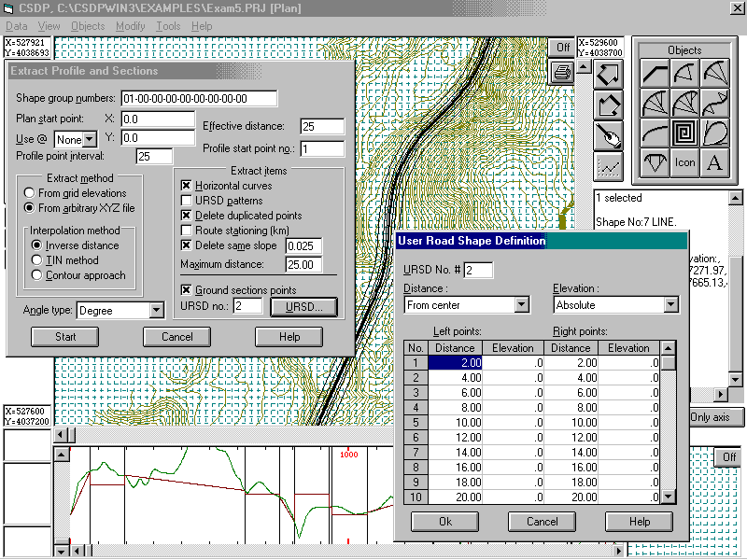Select the straight line object tool
This screenshot has height=560, width=747.
[x=655, y=75]
